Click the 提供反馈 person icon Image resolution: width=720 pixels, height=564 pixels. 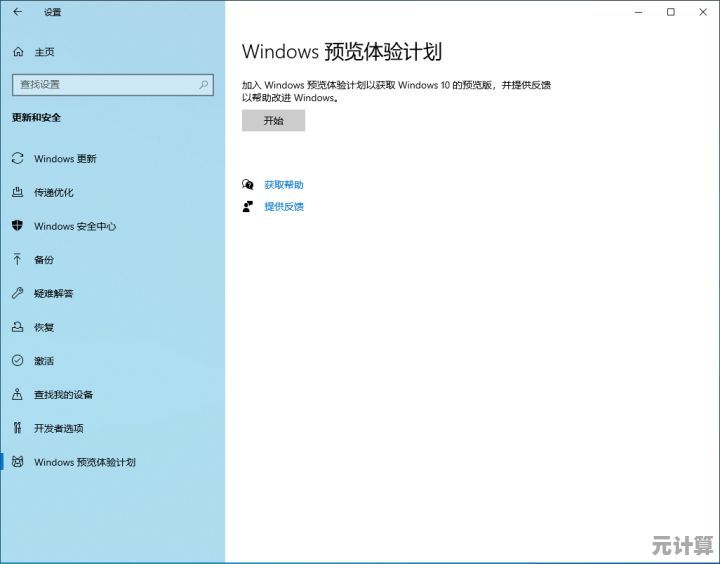[248, 207]
